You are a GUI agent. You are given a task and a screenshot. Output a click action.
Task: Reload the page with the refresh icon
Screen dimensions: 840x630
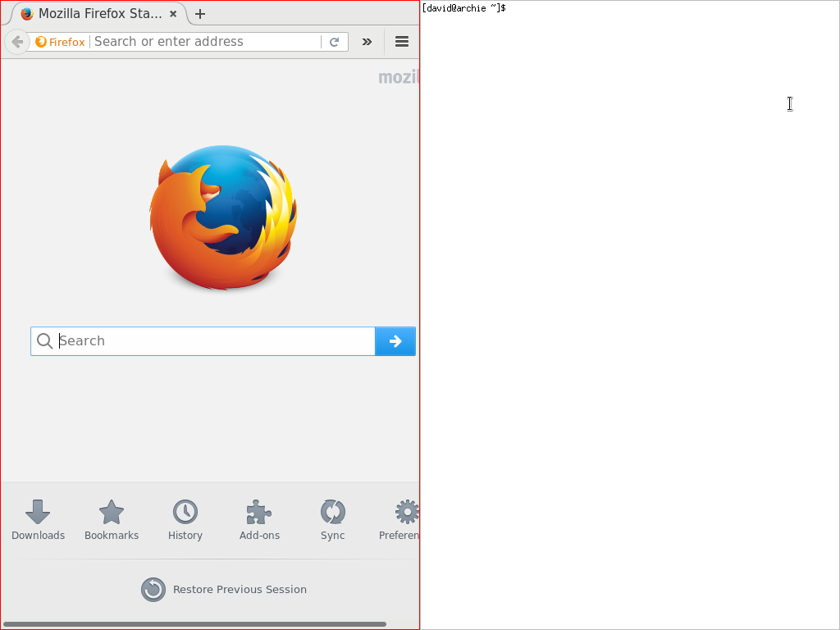point(335,42)
